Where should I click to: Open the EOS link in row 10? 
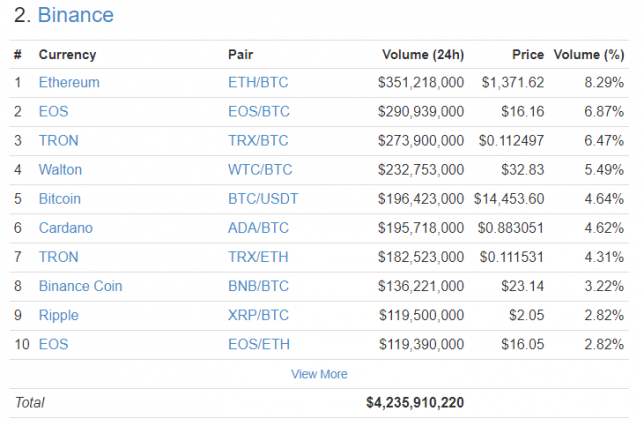click(53, 345)
